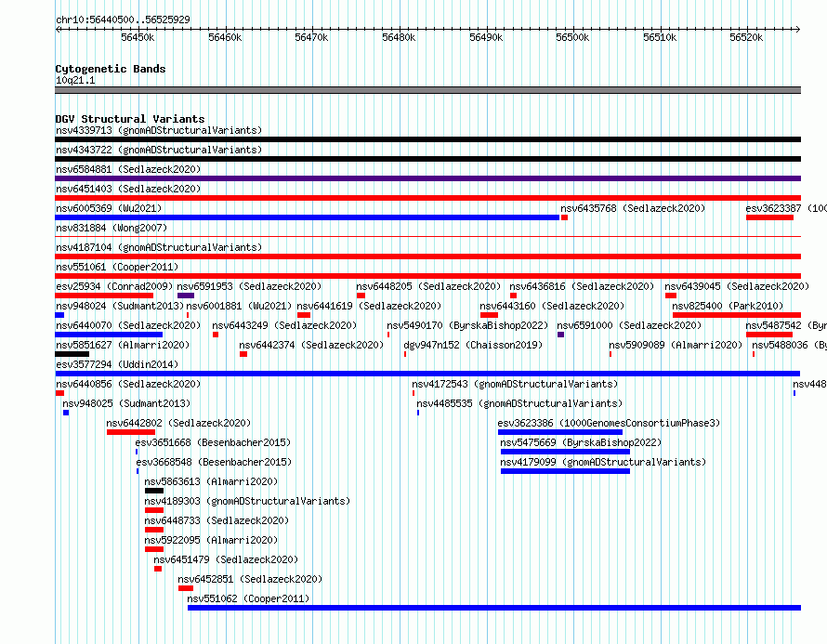827x644 pixels.
Task: Open nsv6440070 (Sedlazeck2020) label
Action: [x=128, y=325]
